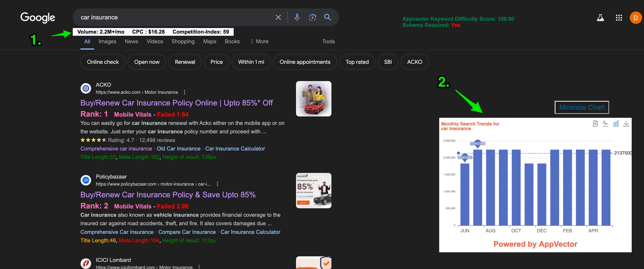Apply Online check filter chip

coord(103,62)
